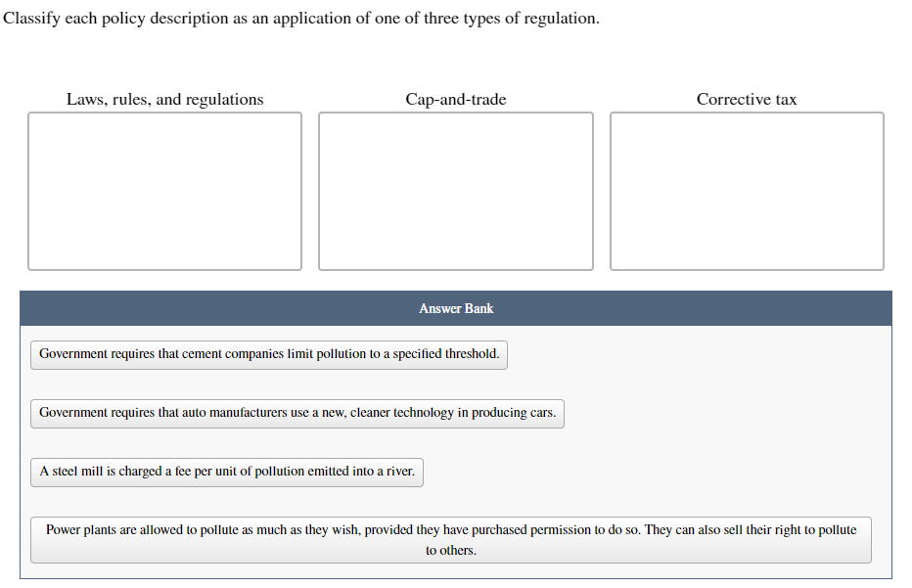This screenshot has height=588, width=912.
Task: Click inside the Laws, rules, and regulations box
Action: point(164,190)
